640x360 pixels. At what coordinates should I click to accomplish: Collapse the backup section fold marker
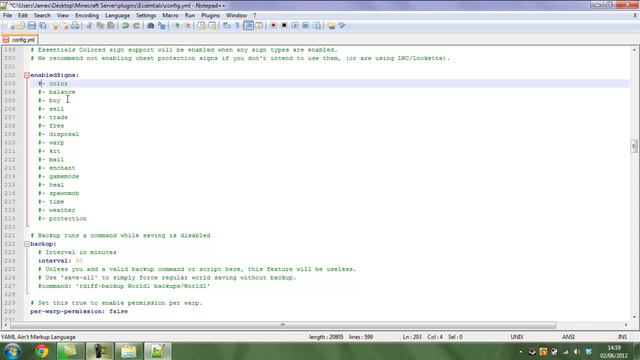coord(27,244)
